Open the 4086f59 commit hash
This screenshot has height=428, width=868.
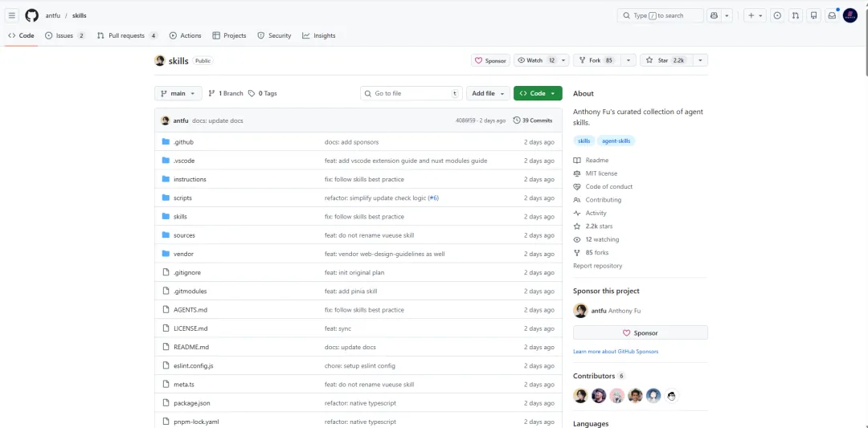tap(465, 120)
